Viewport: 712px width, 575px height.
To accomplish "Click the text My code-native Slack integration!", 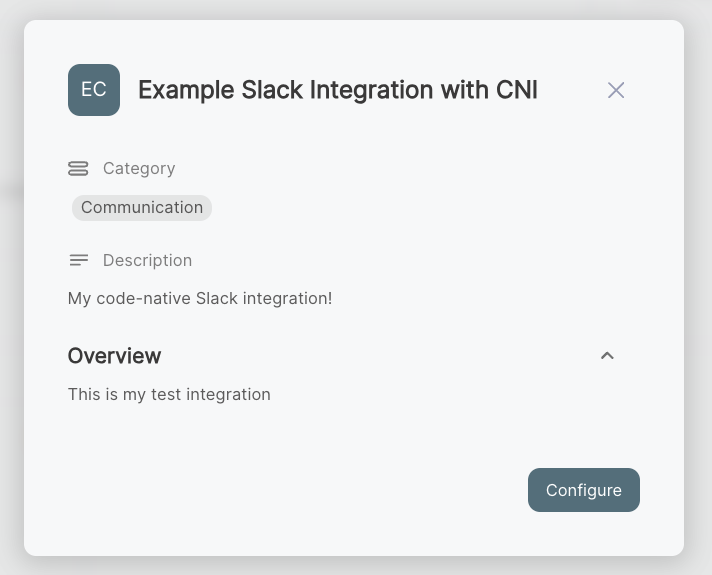I will tap(200, 298).
